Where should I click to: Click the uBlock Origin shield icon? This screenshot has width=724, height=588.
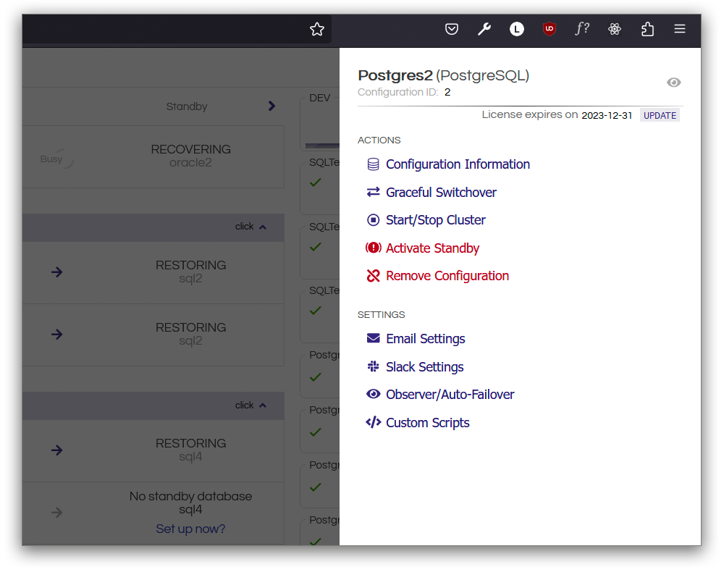pyautogui.click(x=550, y=29)
